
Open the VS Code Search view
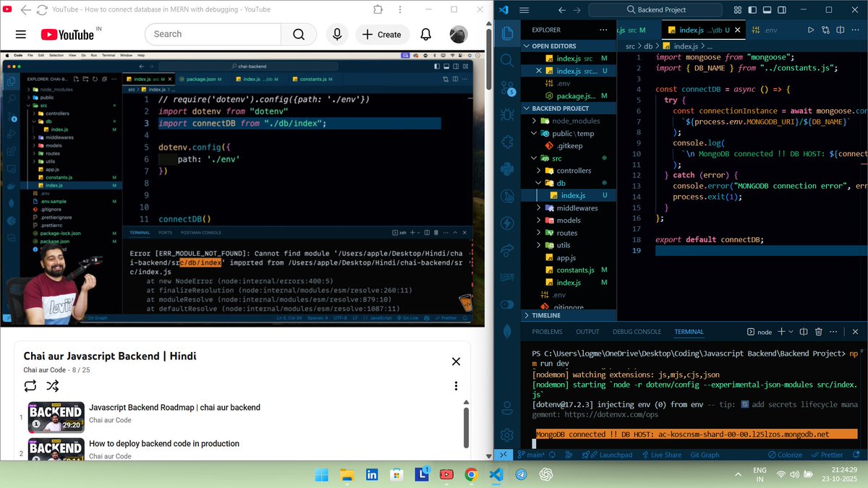point(508,61)
